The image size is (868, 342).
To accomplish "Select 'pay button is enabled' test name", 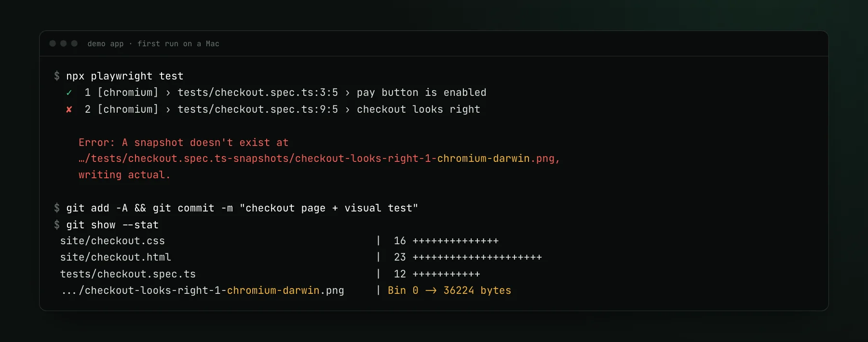I will click(421, 92).
